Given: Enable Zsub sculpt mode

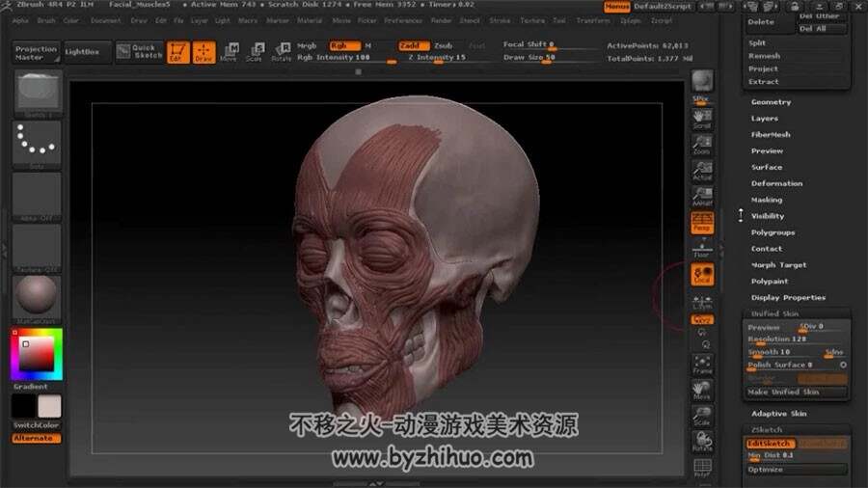Looking at the screenshot, I should point(443,45).
